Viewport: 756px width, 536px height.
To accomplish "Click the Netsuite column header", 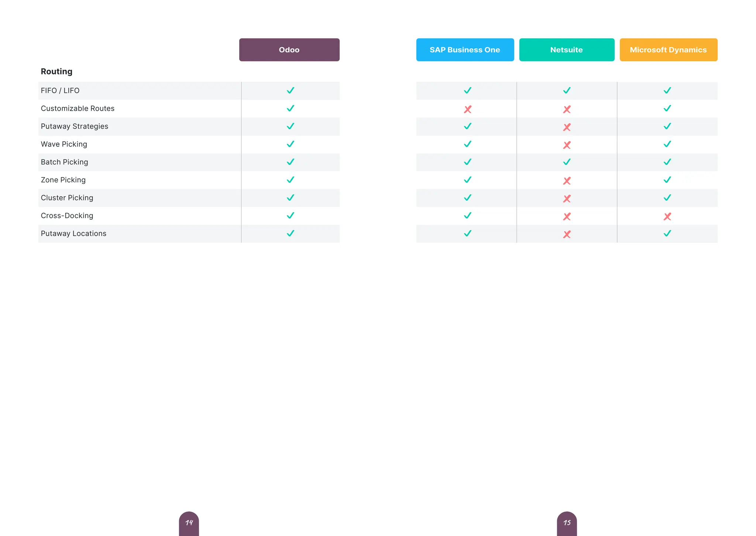I will tap(567, 50).
